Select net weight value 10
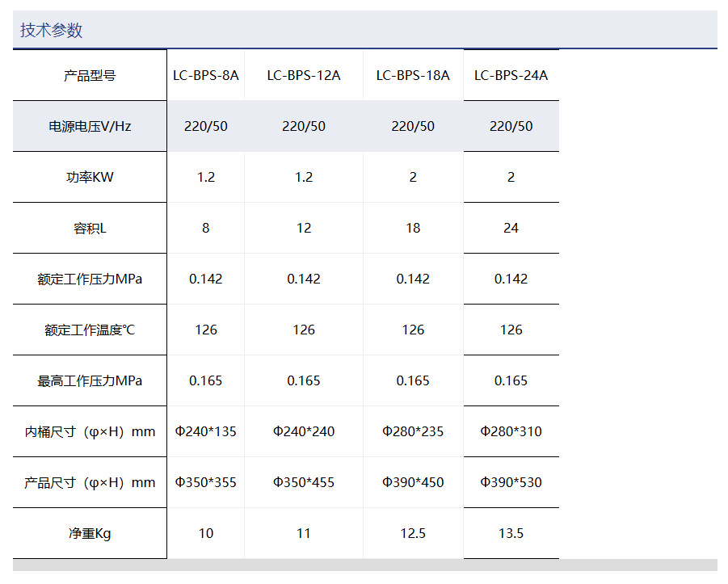The image size is (728, 584). click(206, 533)
